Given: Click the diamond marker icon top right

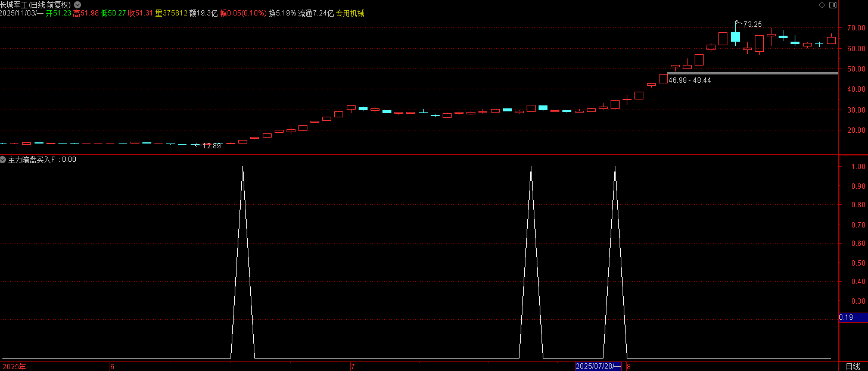Looking at the screenshot, I should pyautogui.click(x=822, y=5).
